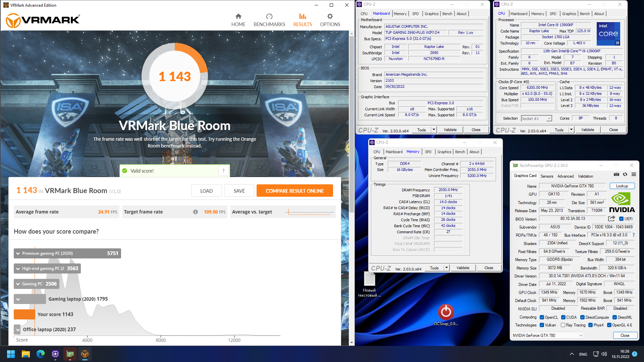
Task: Click the GPU-Z BIOS export share icon
Action: tap(611, 219)
